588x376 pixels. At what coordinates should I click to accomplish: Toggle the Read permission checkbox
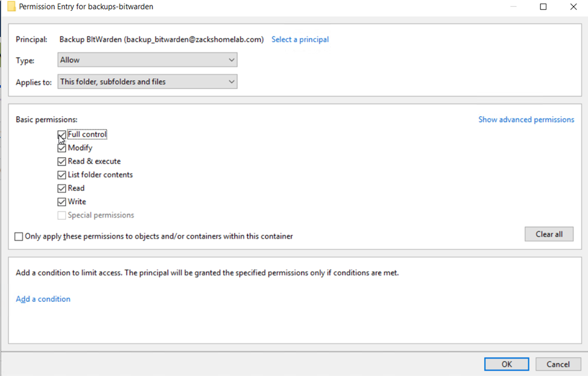62,189
